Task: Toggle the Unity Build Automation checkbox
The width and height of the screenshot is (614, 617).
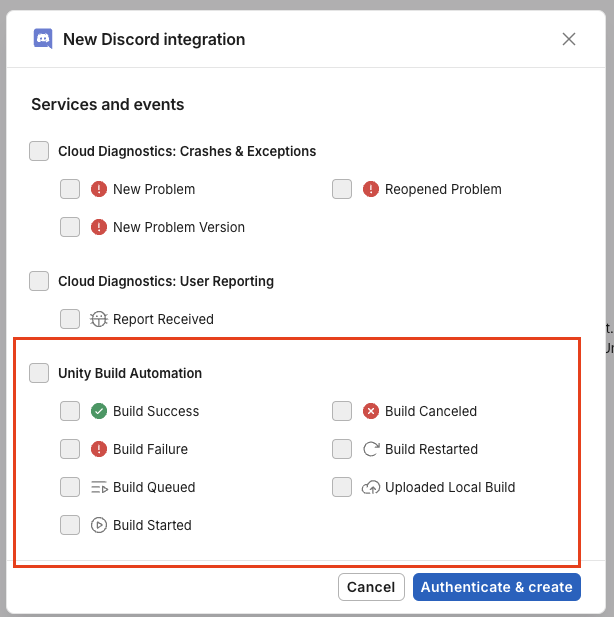Action: pyautogui.click(x=39, y=373)
